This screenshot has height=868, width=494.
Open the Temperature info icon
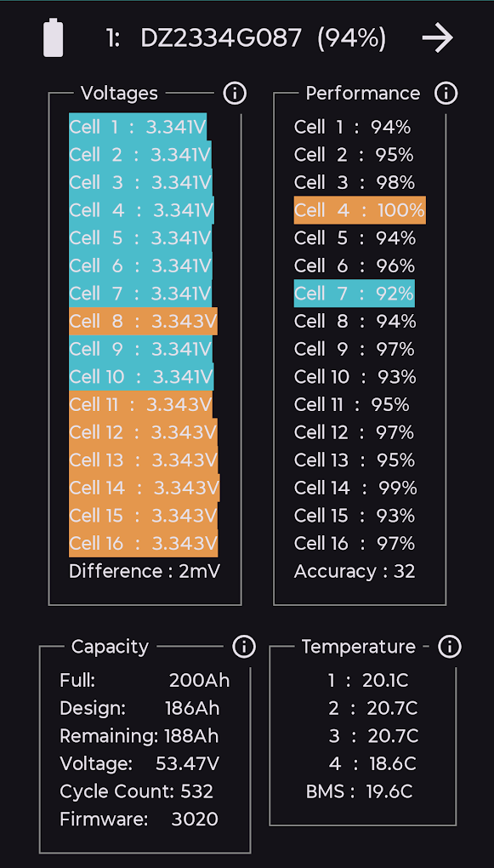449,646
